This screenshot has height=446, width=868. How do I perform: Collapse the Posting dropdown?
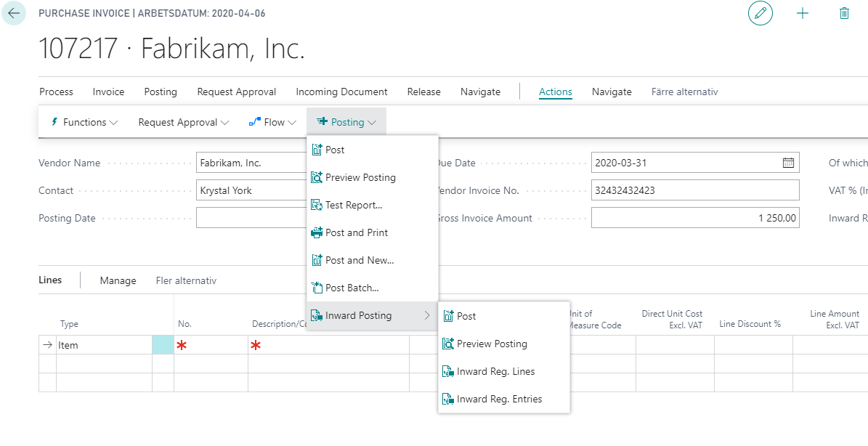(346, 122)
